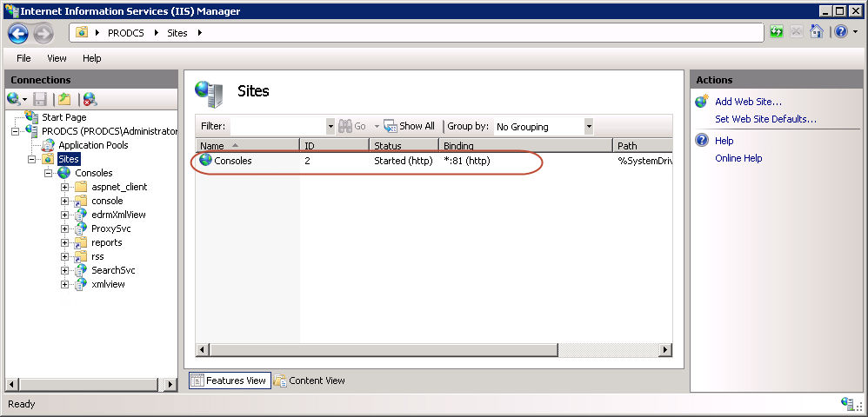This screenshot has height=417, width=868.
Task: Select Application Pools in the tree
Action: pyautogui.click(x=92, y=145)
